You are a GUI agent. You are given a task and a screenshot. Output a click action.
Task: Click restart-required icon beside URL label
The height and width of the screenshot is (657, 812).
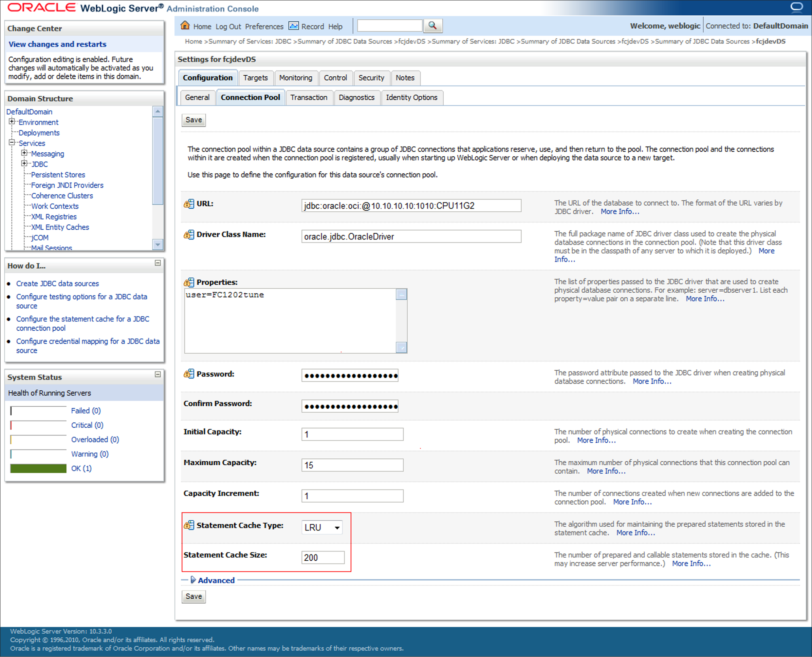tap(189, 204)
